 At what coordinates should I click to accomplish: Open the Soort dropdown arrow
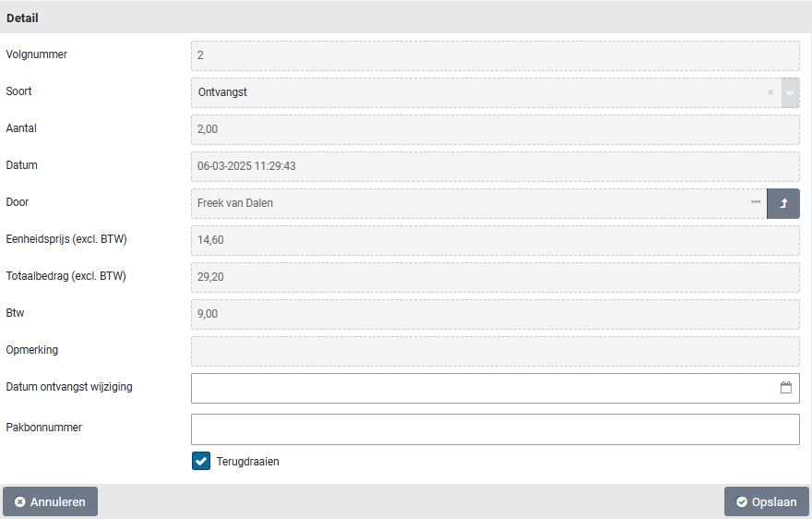pos(790,92)
